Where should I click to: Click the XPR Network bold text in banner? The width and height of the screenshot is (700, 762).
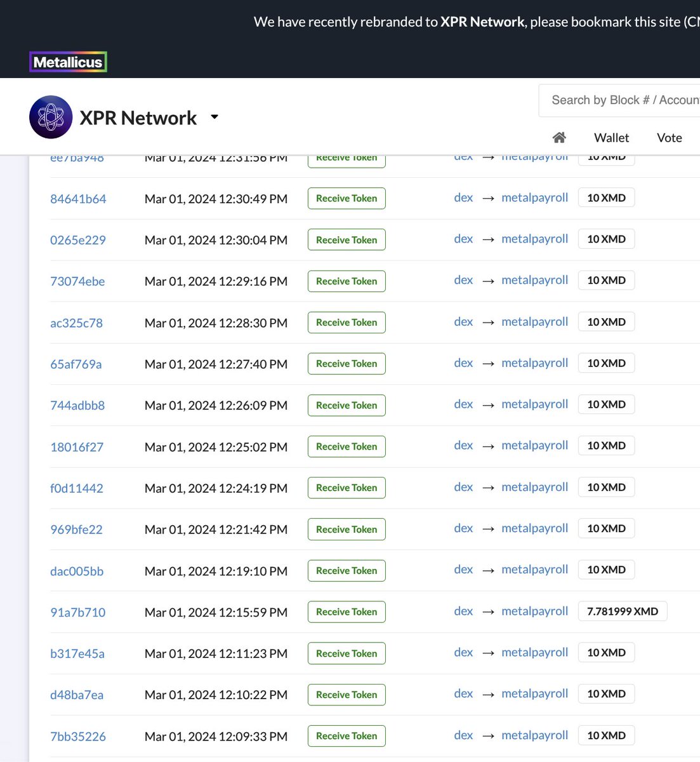(x=482, y=22)
